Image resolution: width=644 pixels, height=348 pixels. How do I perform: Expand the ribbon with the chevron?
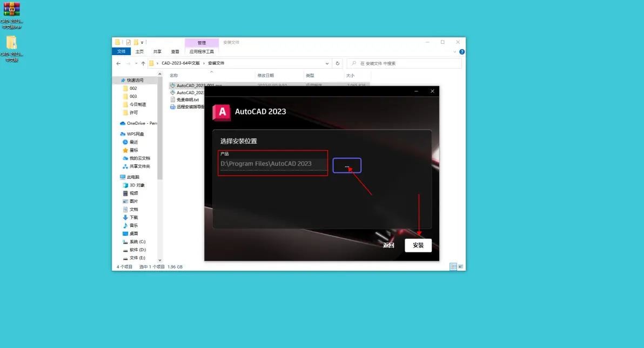pyautogui.click(x=455, y=52)
